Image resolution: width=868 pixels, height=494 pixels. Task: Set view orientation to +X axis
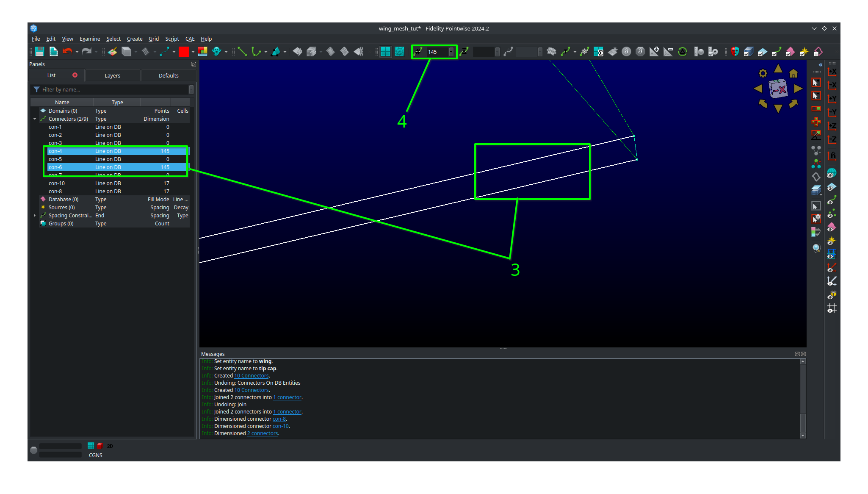point(832,72)
